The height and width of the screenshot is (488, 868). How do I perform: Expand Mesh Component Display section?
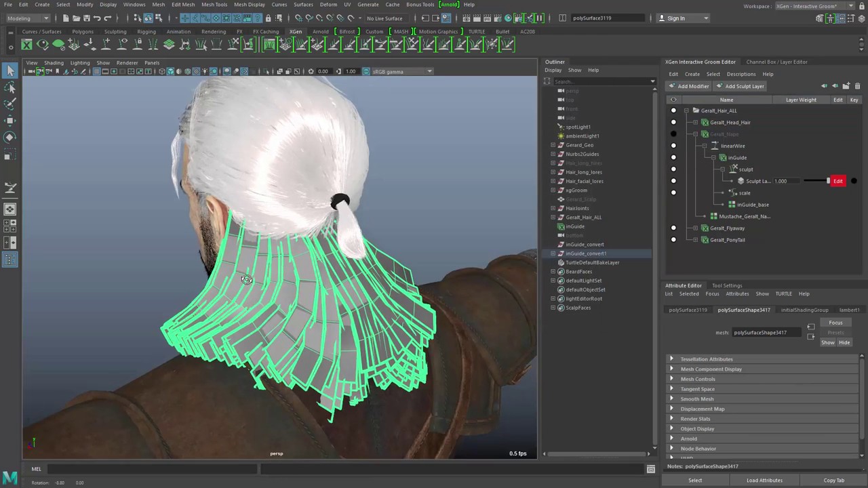tap(764, 369)
